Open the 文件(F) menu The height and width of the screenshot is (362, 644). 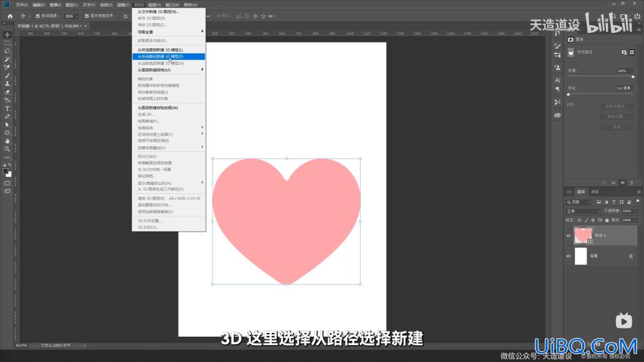pyautogui.click(x=22, y=5)
